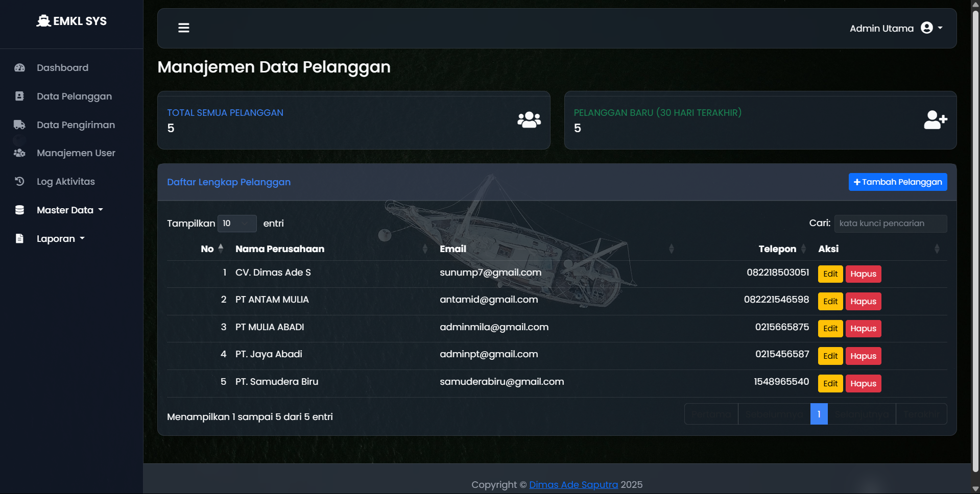The width and height of the screenshot is (980, 494).
Task: Focus the Cari search keyword field
Action: click(x=890, y=224)
